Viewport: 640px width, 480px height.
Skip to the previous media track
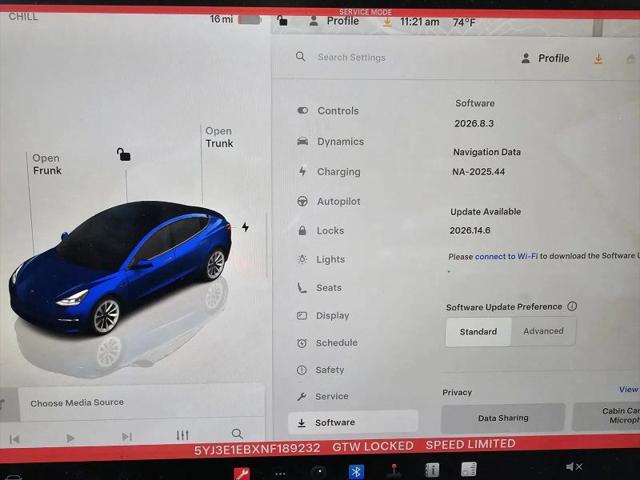[14, 439]
